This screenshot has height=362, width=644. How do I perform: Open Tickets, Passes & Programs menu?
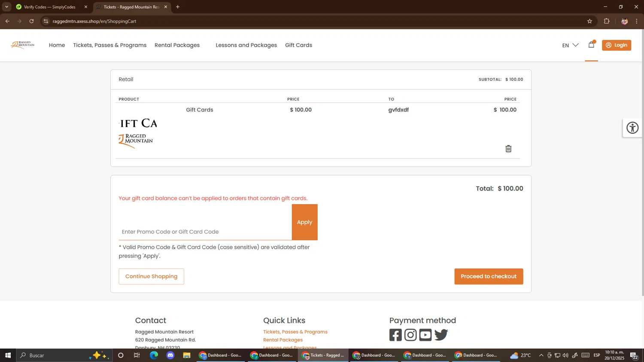pos(109,45)
